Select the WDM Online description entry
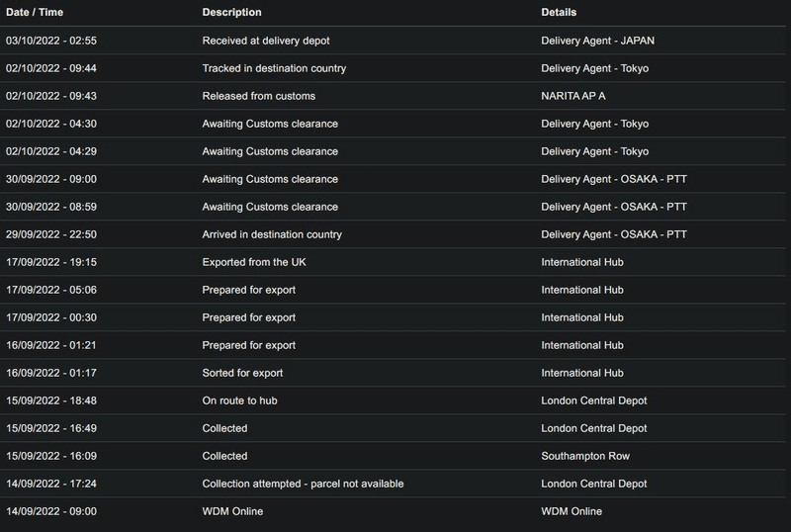Viewport: 791px width, 532px height. click(232, 511)
